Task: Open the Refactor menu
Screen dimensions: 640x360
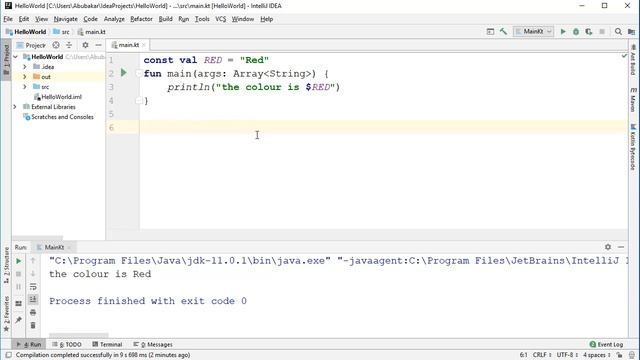Action: coord(141,19)
